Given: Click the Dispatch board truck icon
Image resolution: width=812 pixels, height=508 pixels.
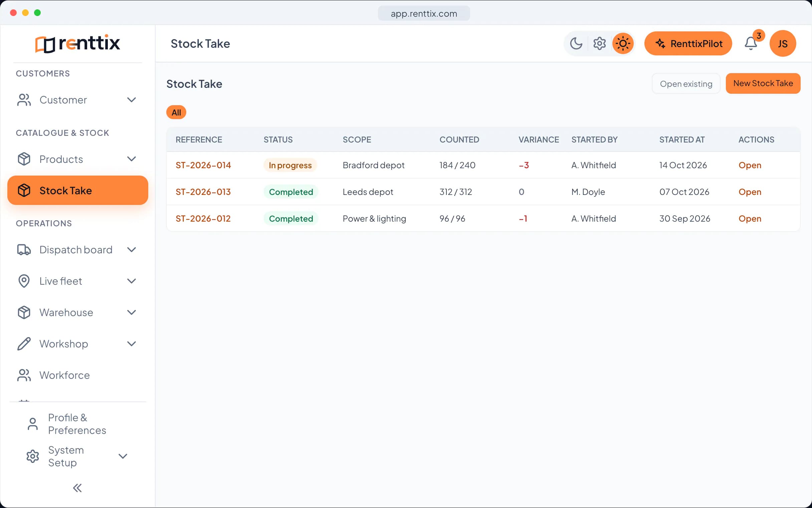Looking at the screenshot, I should [24, 250].
